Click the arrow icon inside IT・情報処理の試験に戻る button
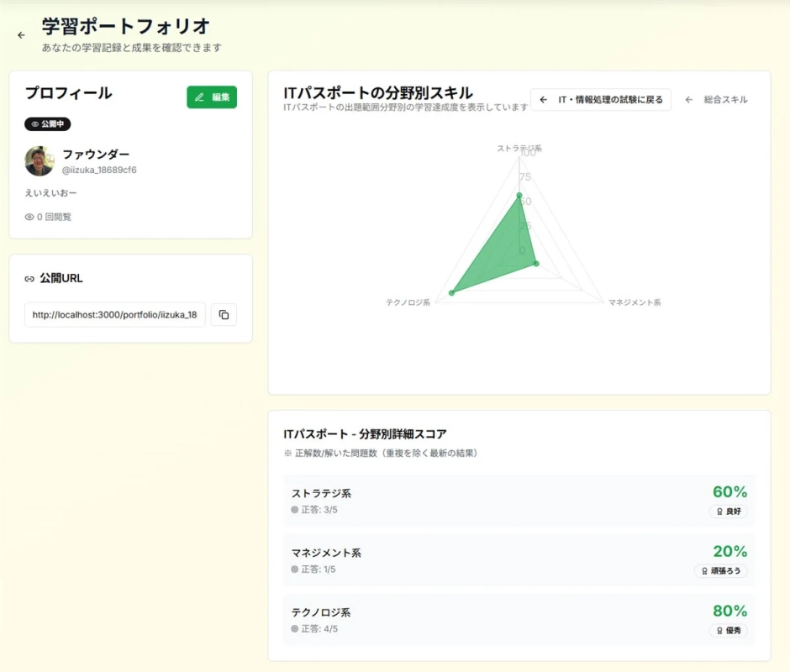 click(544, 99)
